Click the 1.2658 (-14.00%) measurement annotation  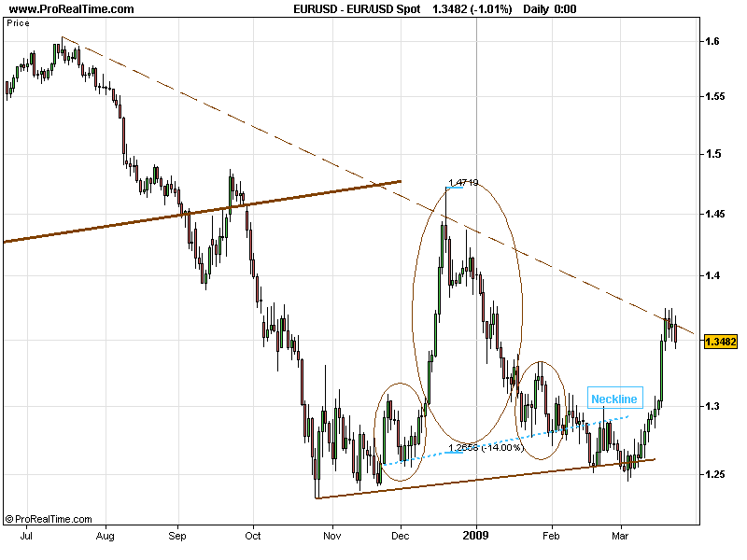click(486, 447)
